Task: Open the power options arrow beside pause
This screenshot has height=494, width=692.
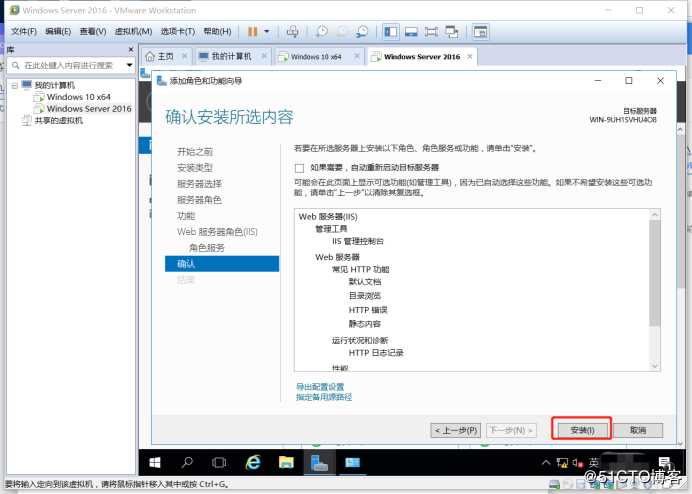Action: (x=267, y=32)
